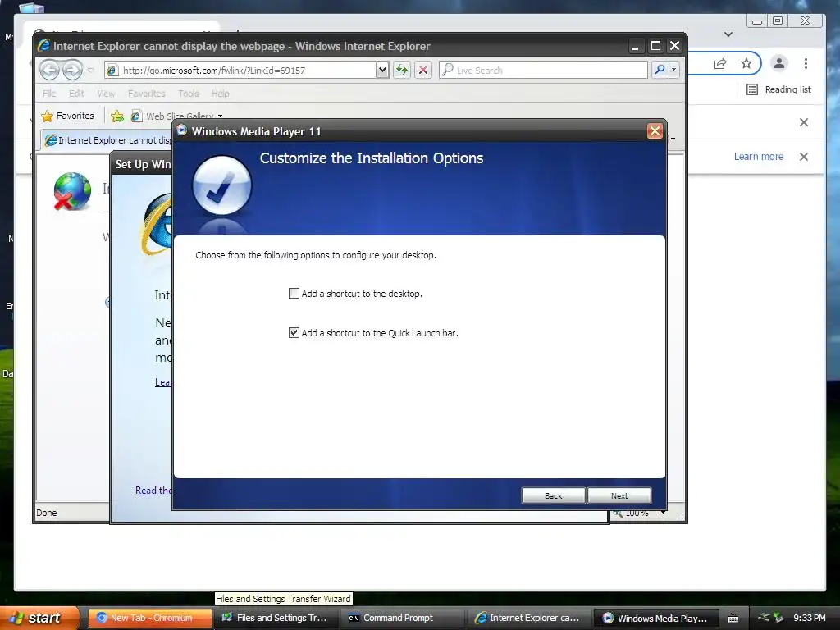Screen dimensions: 840x630
Task: Click the Learn more link in Chromium
Action: pyautogui.click(x=759, y=157)
